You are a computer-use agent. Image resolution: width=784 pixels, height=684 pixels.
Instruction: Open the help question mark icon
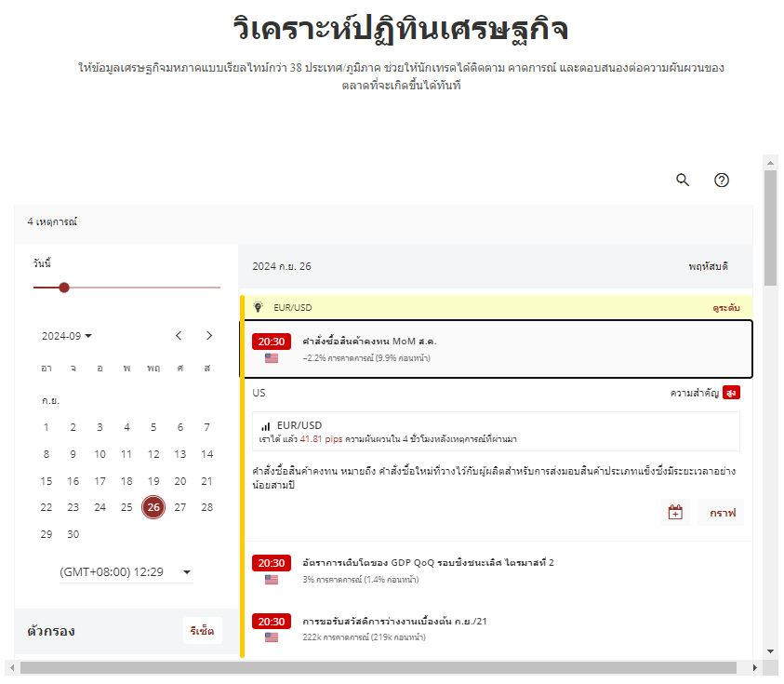point(721,181)
